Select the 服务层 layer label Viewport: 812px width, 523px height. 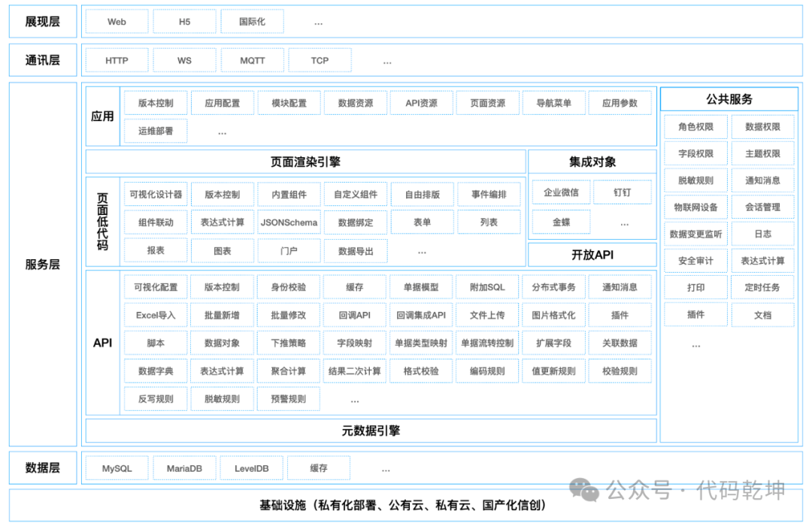point(43,264)
